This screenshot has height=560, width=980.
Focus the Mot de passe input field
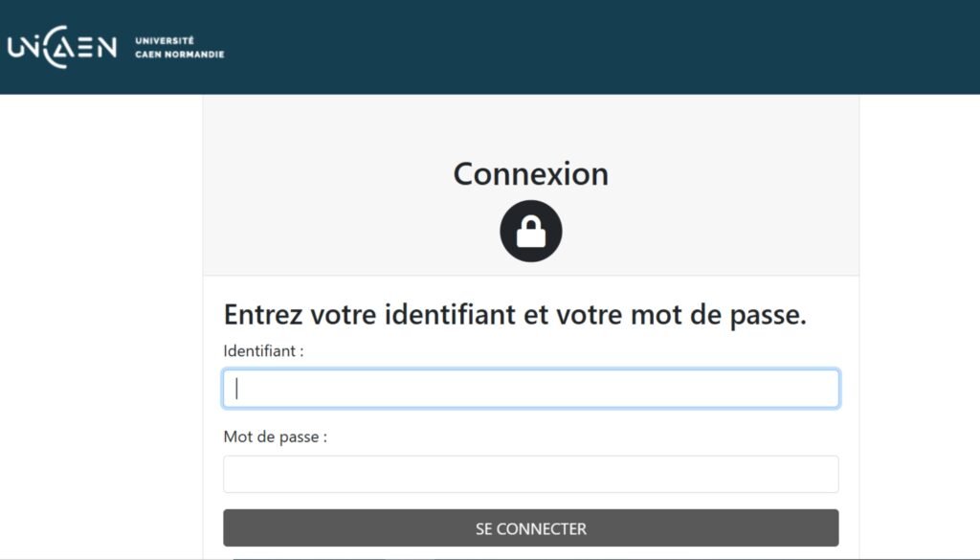point(529,473)
